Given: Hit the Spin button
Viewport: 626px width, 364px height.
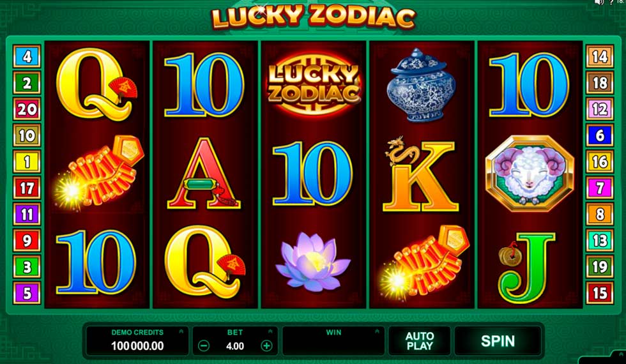Looking at the screenshot, I should point(498,341).
